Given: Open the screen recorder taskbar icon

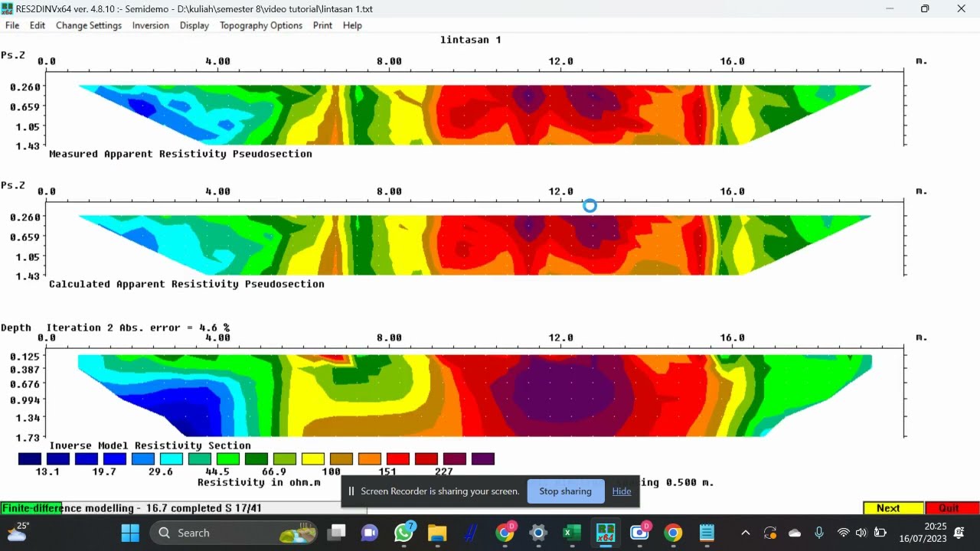Looking at the screenshot, I should click(x=639, y=533).
